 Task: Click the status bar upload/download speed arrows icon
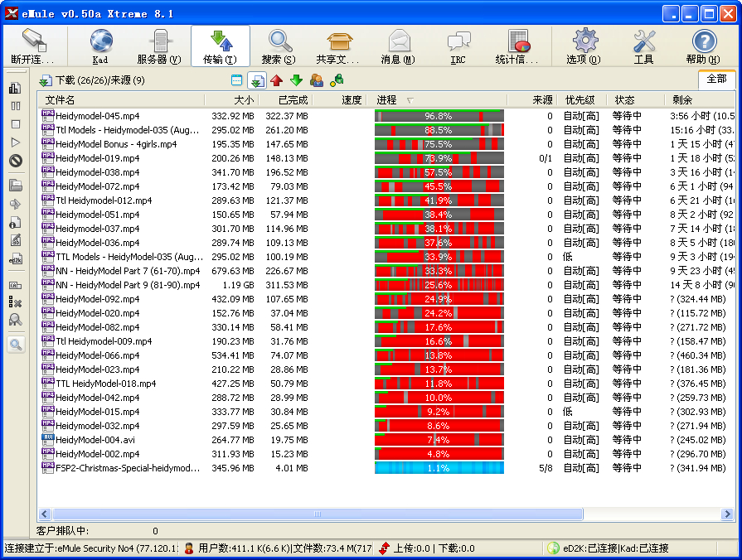click(384, 548)
